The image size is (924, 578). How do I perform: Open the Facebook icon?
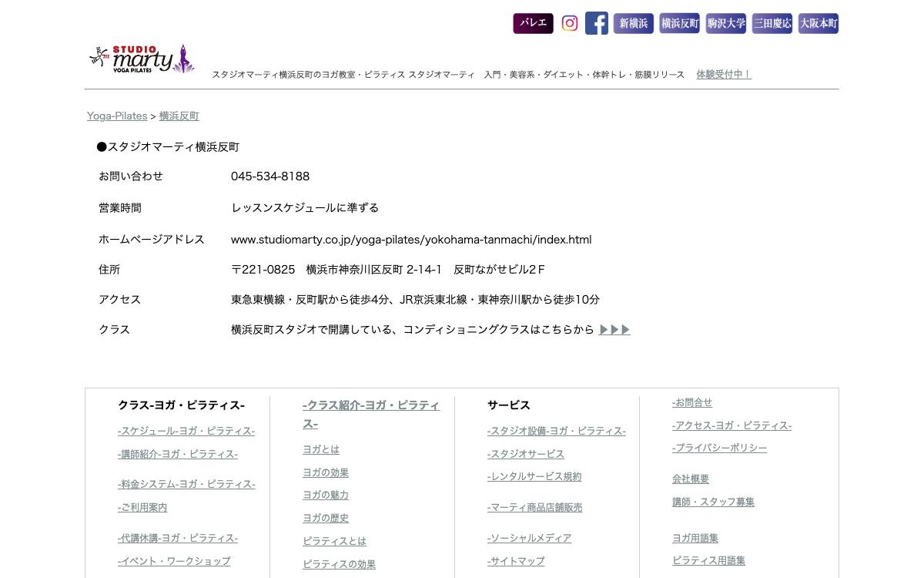pyautogui.click(x=597, y=23)
